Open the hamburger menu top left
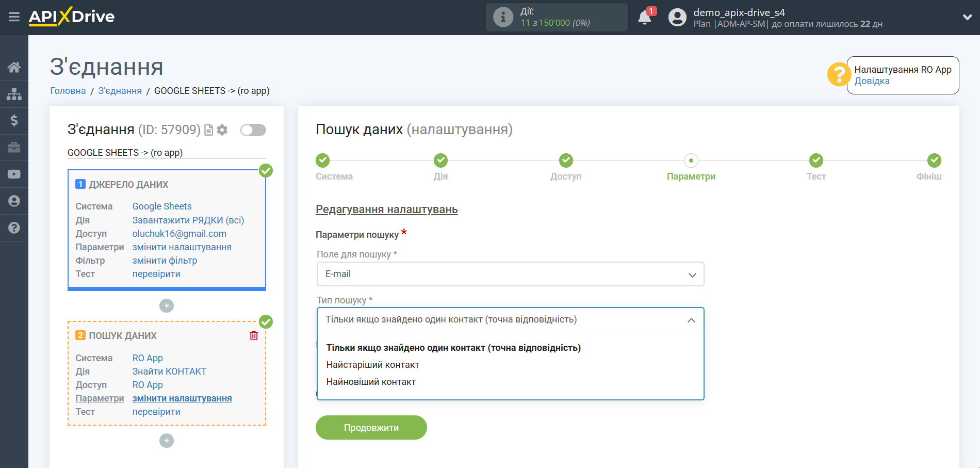Viewport: 980px width, 468px height. pyautogui.click(x=14, y=17)
